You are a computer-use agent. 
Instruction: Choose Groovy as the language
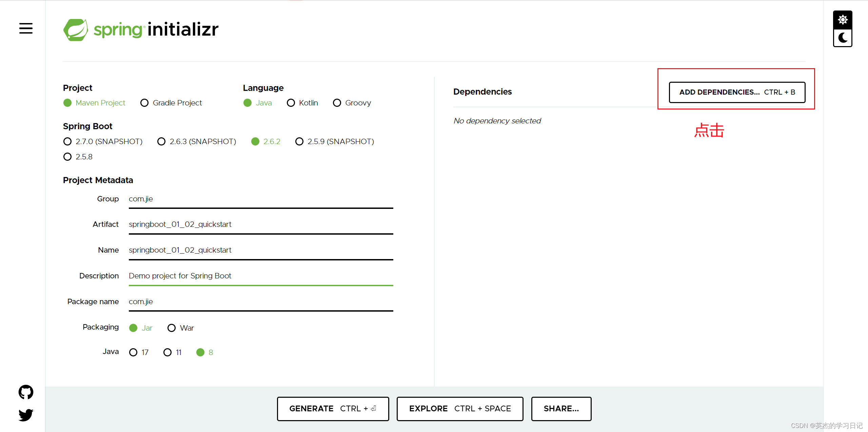(x=352, y=103)
